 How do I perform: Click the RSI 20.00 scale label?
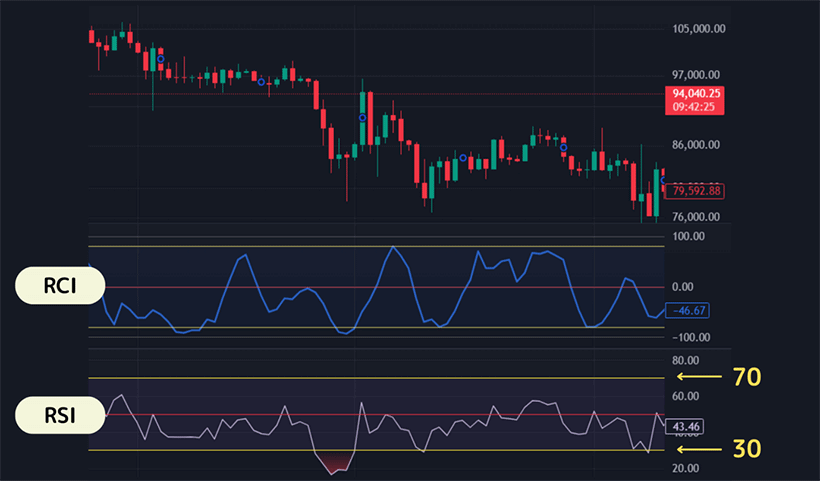pyautogui.click(x=688, y=468)
